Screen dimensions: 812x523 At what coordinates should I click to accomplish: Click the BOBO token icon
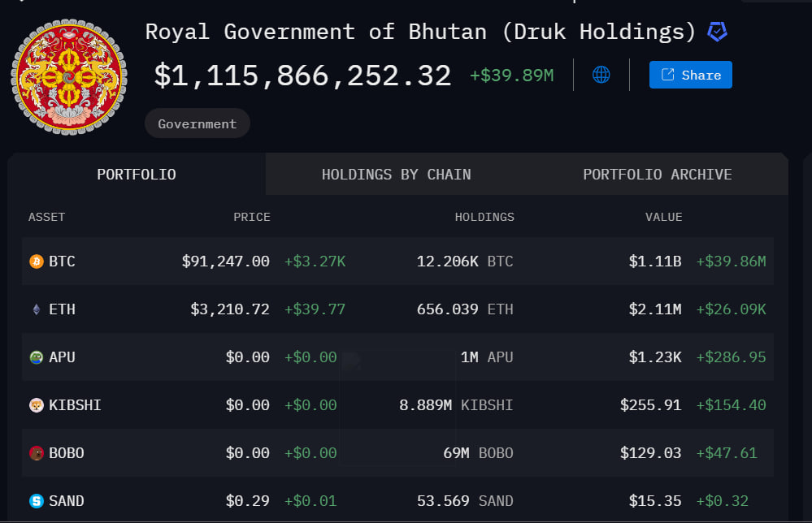click(36, 453)
